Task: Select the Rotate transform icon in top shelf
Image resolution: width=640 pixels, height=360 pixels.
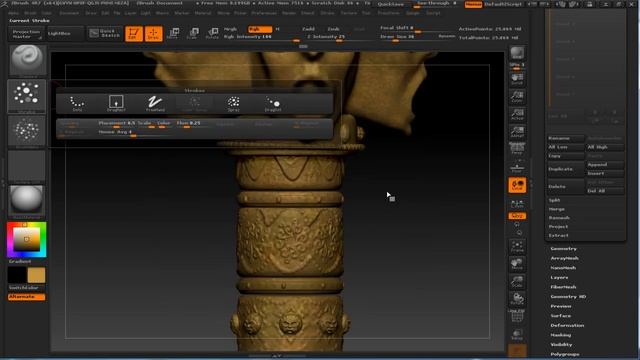Action: 212,33
